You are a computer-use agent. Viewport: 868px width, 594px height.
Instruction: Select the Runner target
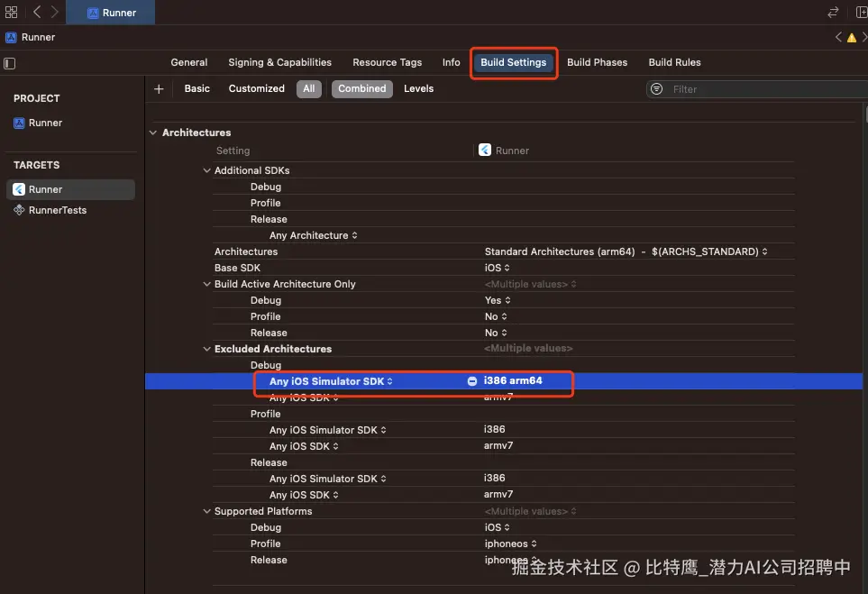tap(71, 189)
